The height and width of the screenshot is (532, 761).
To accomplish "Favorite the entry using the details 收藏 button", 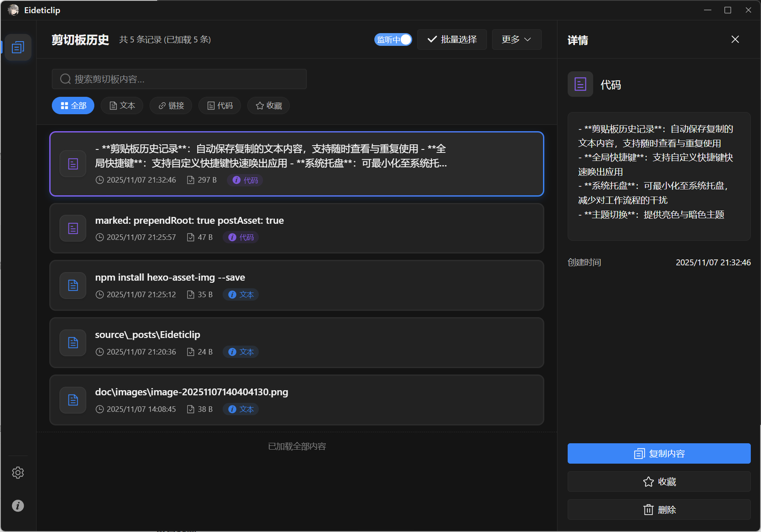I will (x=659, y=481).
